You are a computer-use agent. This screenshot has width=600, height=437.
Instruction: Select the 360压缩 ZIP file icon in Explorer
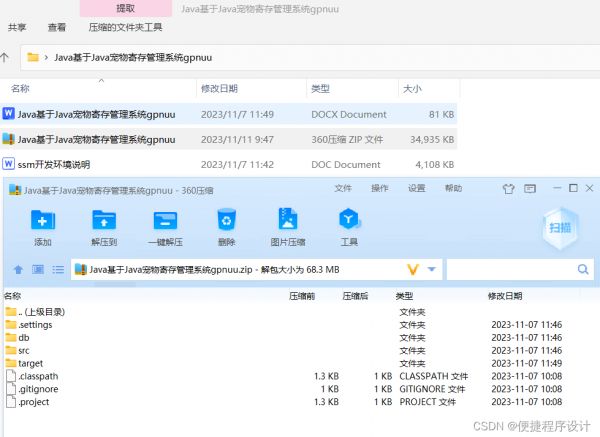(8, 139)
